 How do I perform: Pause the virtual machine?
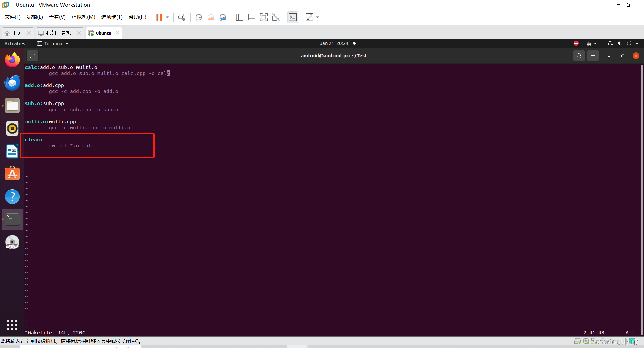(x=159, y=17)
